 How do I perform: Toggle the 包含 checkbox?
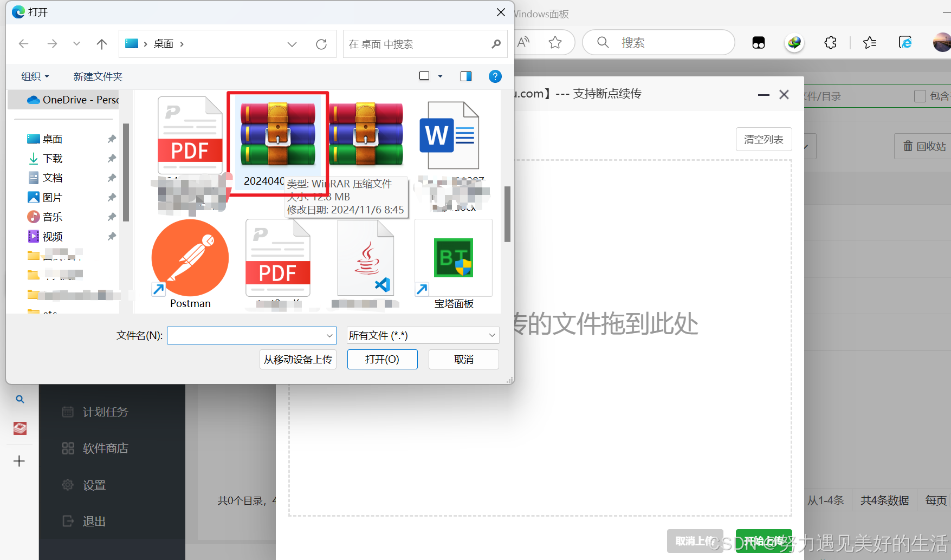[x=920, y=96]
